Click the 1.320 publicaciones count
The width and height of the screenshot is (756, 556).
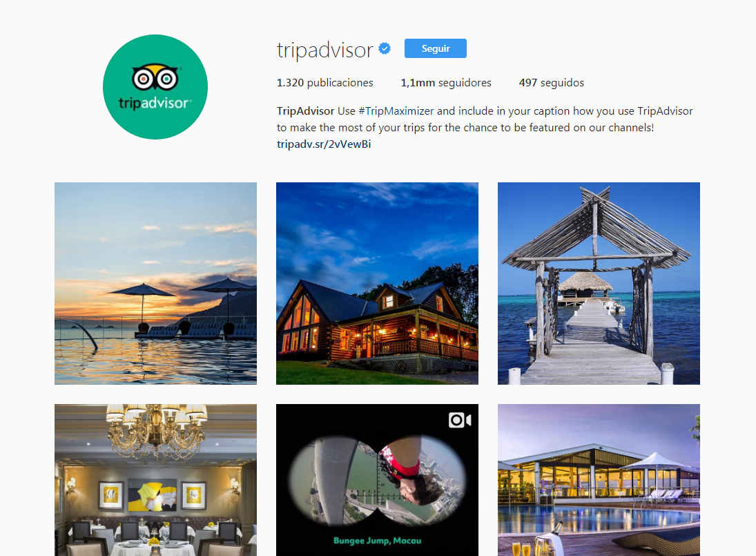click(325, 83)
